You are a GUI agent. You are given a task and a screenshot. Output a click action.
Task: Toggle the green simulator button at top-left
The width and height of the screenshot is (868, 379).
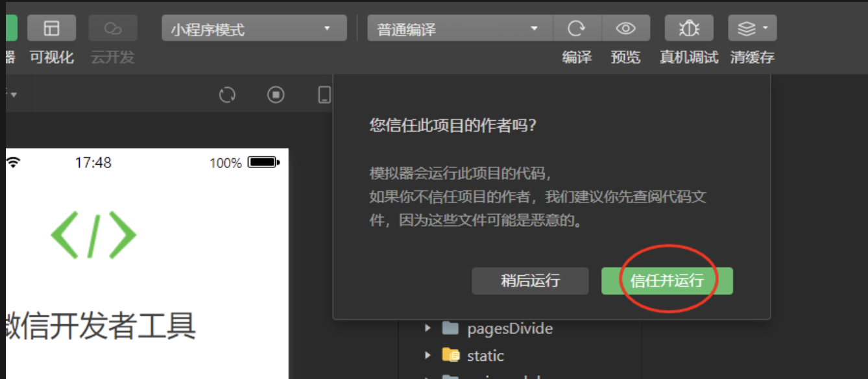point(10,29)
